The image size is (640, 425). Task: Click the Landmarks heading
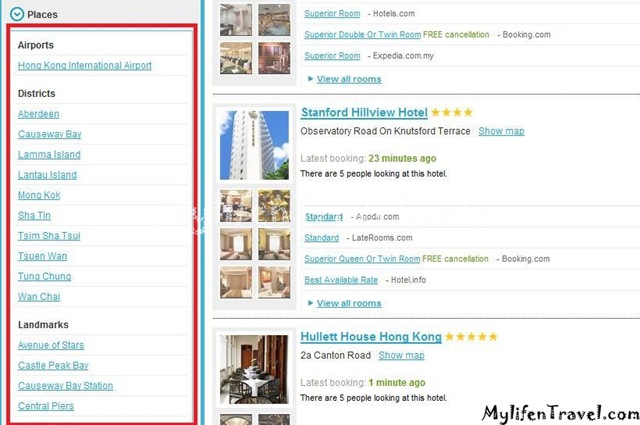(x=43, y=325)
